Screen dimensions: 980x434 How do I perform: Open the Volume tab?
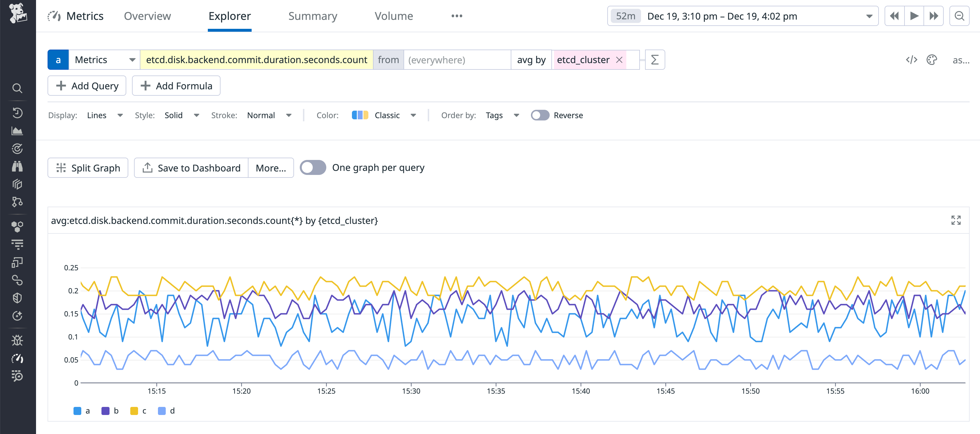394,16
